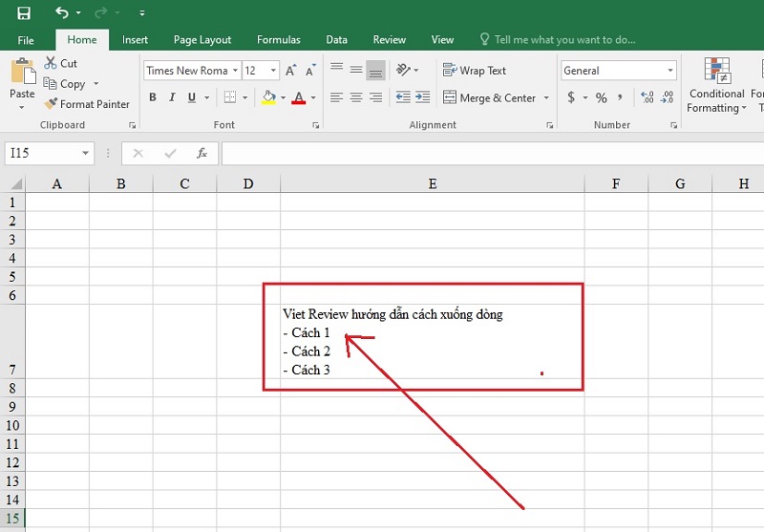Image resolution: width=764 pixels, height=532 pixels.
Task: Switch to the Insert tab
Action: tap(135, 40)
